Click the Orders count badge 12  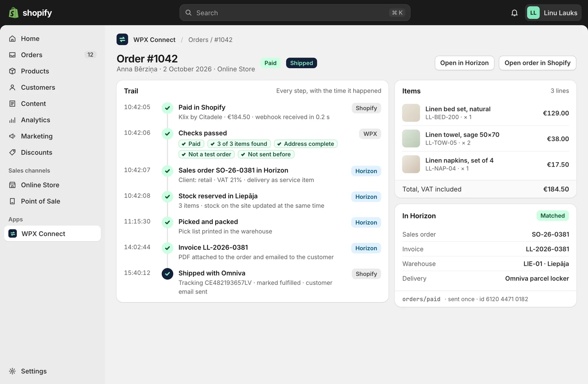pyautogui.click(x=90, y=55)
